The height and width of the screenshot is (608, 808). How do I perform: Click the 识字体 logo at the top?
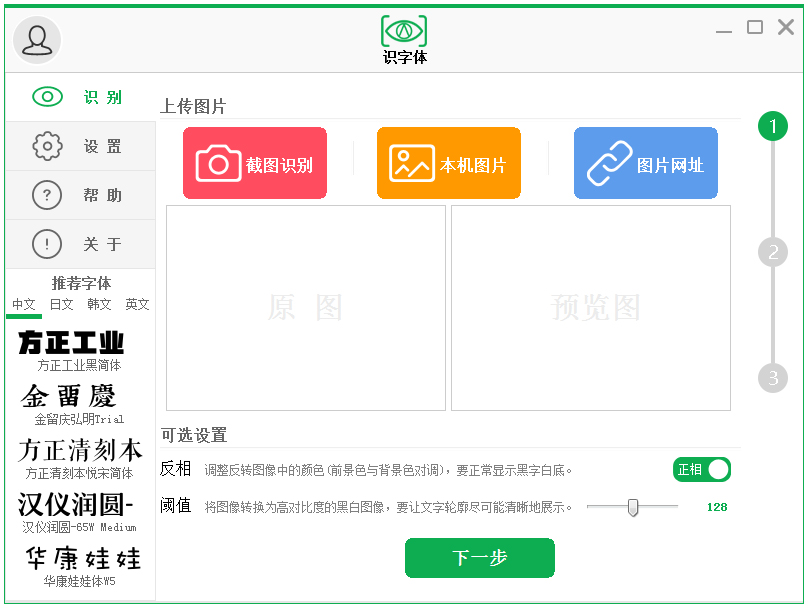point(404,38)
